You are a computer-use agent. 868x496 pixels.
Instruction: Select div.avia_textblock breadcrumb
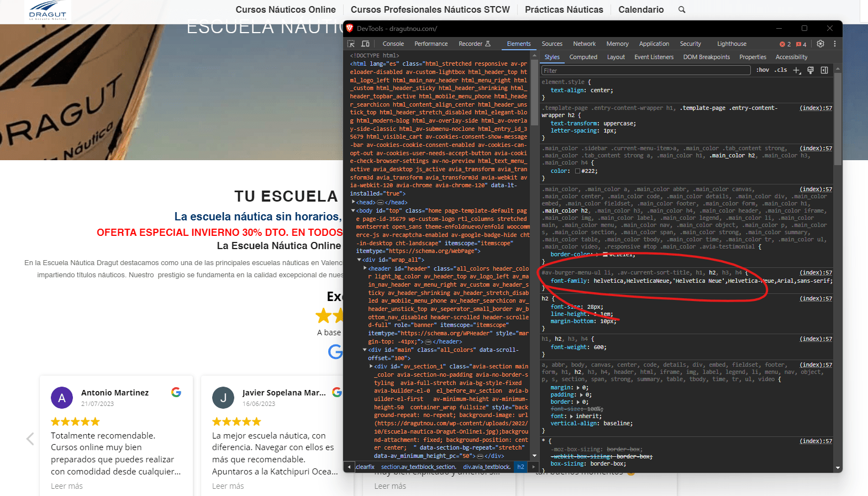coord(487,467)
